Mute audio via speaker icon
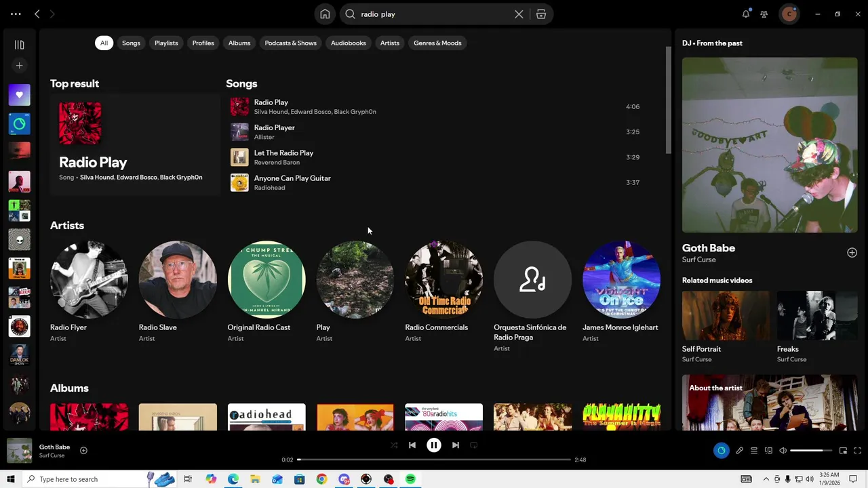The width and height of the screenshot is (868, 488). (783, 451)
